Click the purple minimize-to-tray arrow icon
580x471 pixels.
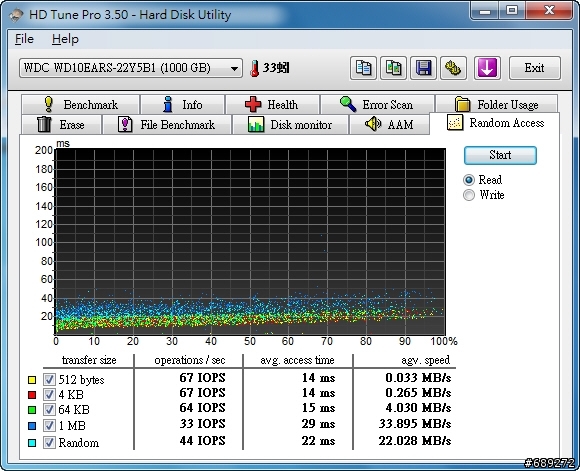pos(487,68)
